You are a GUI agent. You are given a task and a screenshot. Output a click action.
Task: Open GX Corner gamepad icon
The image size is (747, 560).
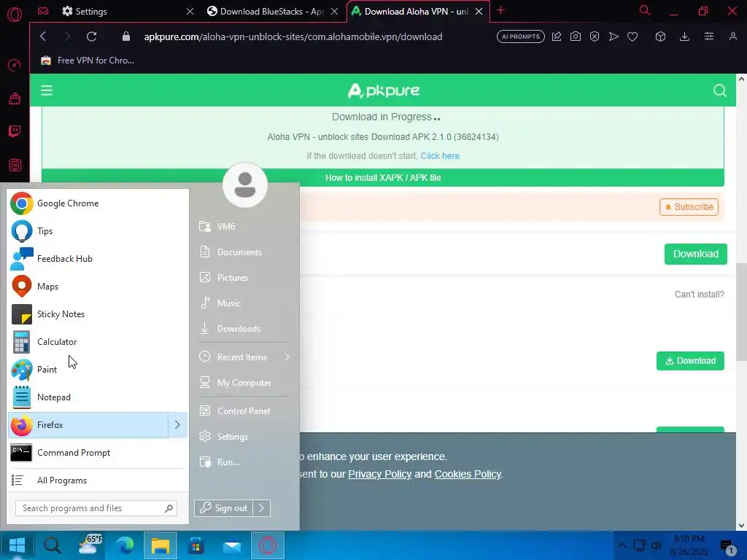point(43,11)
